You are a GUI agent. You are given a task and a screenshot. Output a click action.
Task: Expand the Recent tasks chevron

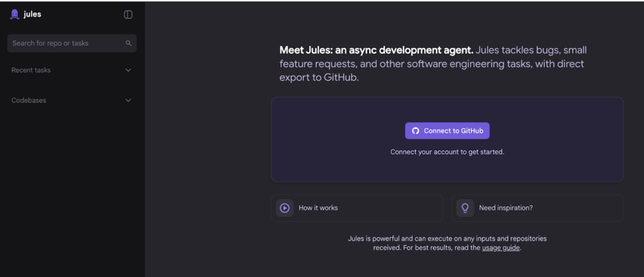point(128,70)
